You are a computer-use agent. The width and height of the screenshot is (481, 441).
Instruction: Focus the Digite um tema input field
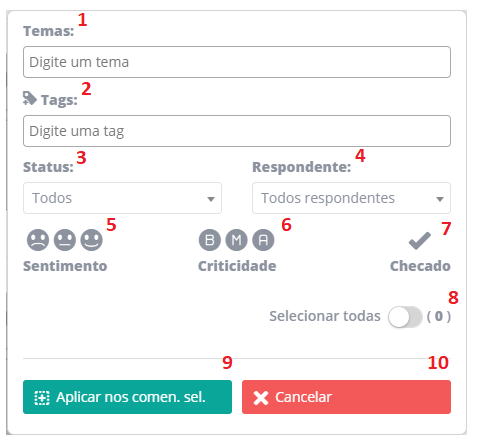click(237, 62)
